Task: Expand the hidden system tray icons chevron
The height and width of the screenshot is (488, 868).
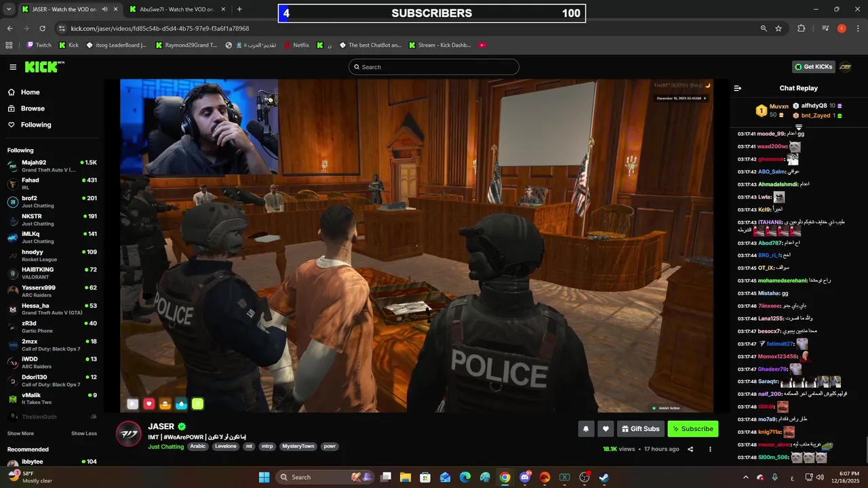Action: 745,477
